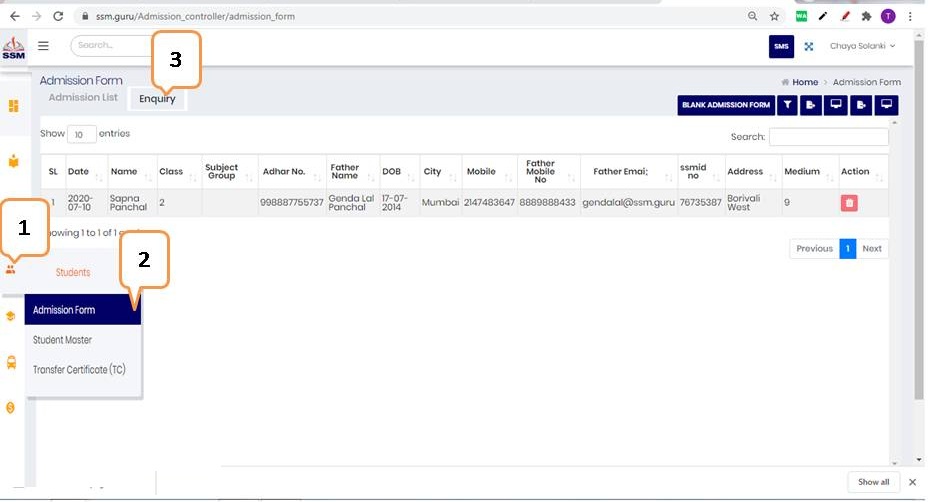Viewport: 929px width, 502px height.
Task: Click the Home breadcrumb link
Action: coord(805,82)
